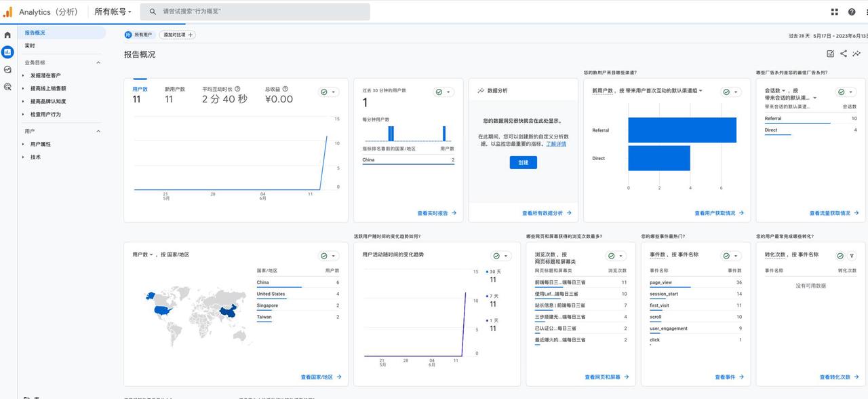Click the 添加对比项 button
Screen dimensions: 868x399
(177, 35)
